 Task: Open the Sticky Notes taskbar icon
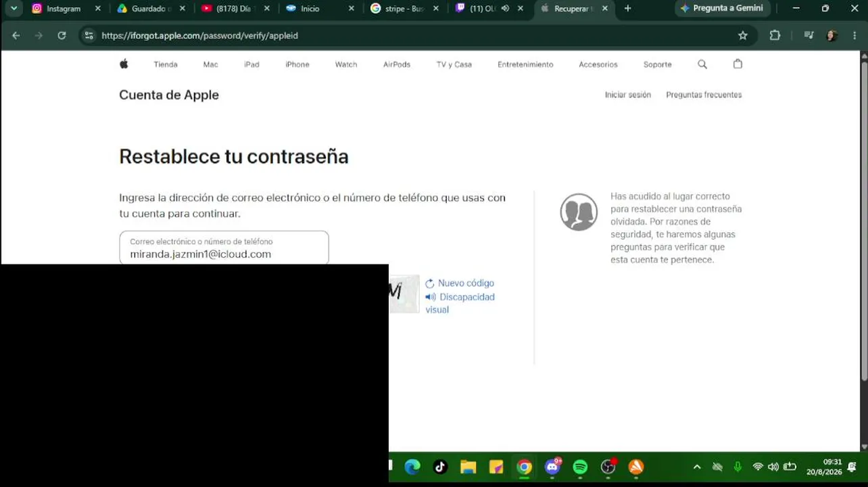point(496,467)
